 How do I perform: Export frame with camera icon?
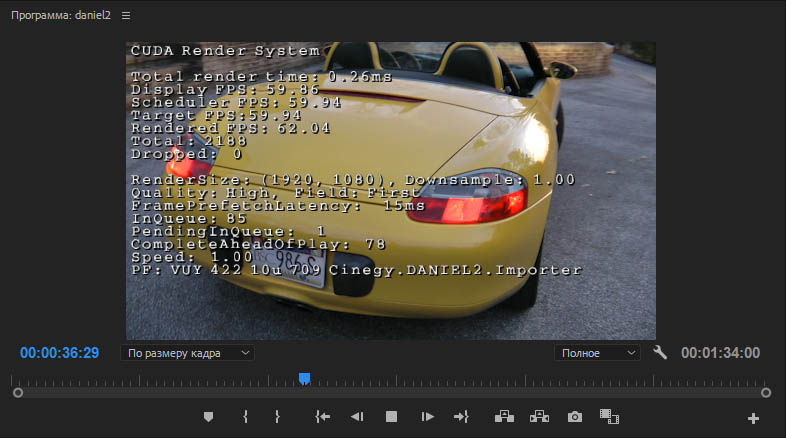[575, 416]
